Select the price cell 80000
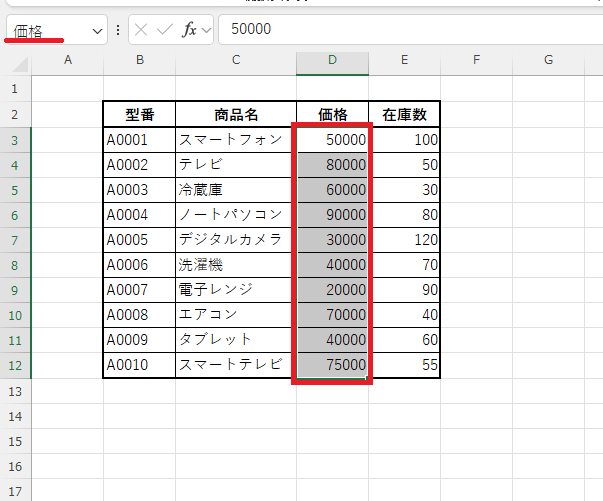Screen dimensions: 603x501 332,165
